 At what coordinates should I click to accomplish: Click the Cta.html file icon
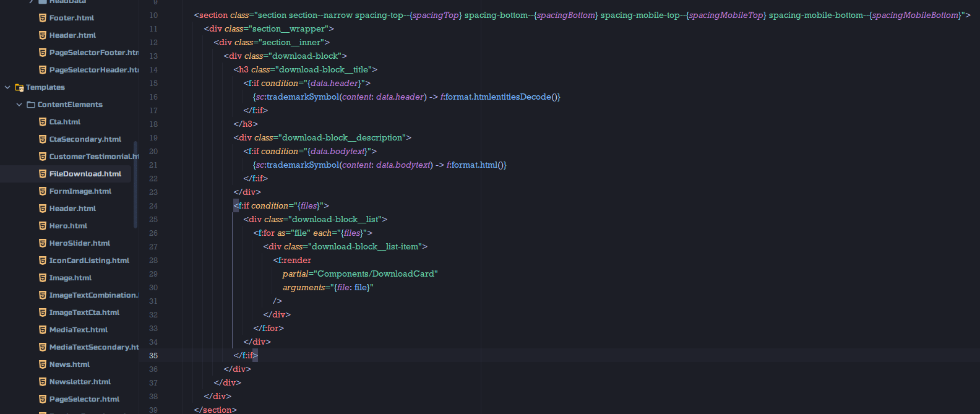click(43, 122)
